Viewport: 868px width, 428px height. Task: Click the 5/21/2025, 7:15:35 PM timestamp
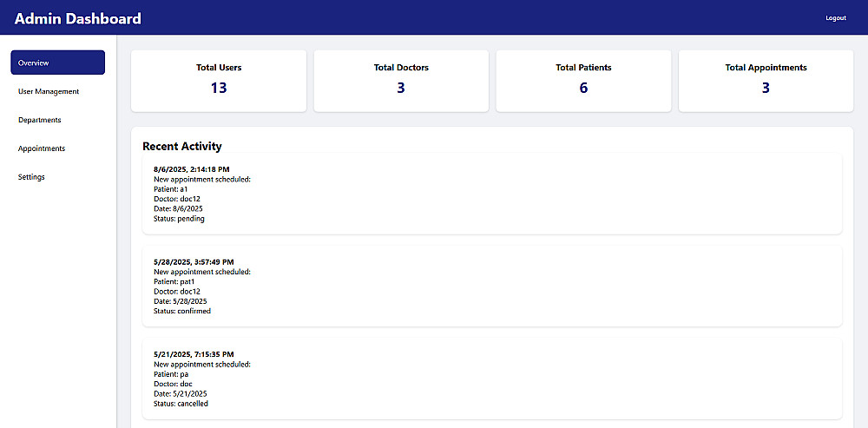tap(194, 354)
